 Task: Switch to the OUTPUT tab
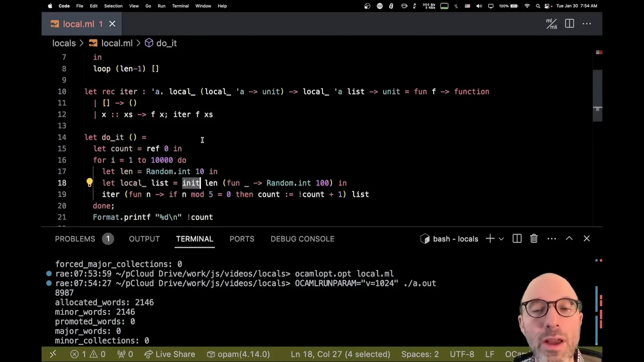pyautogui.click(x=144, y=239)
